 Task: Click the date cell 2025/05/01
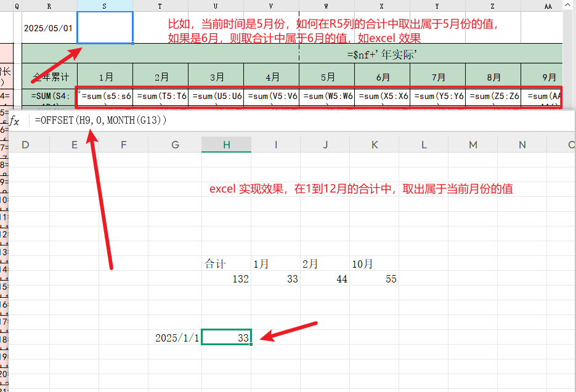click(x=49, y=28)
